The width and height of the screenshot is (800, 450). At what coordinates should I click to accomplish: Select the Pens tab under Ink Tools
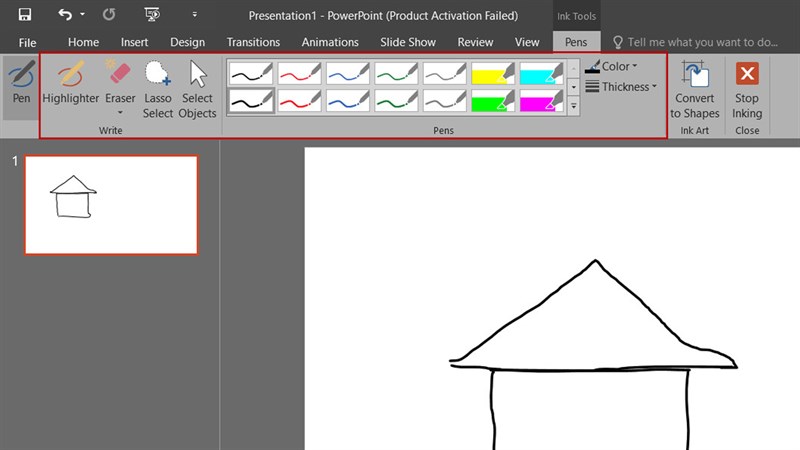(x=576, y=42)
